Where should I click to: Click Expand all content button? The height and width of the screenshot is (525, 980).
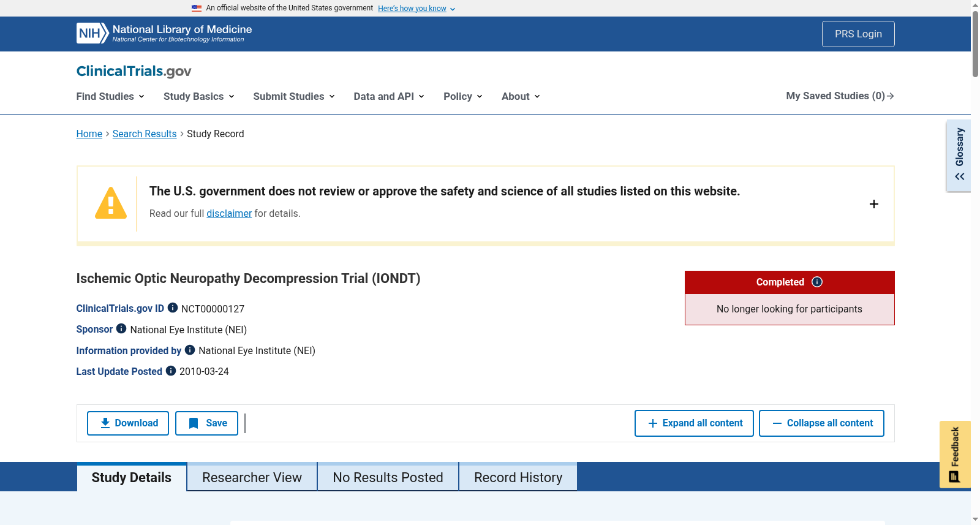[x=694, y=423]
